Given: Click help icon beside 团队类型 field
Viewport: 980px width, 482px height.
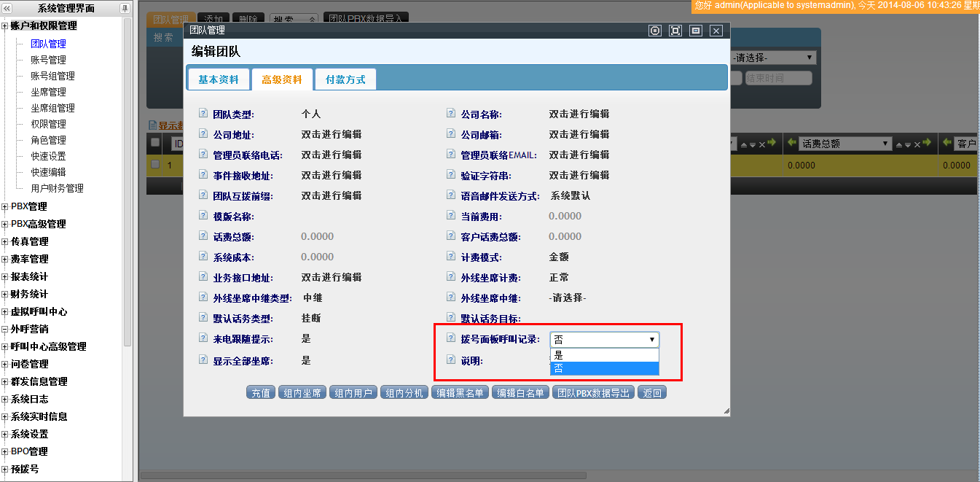Looking at the screenshot, I should (203, 114).
